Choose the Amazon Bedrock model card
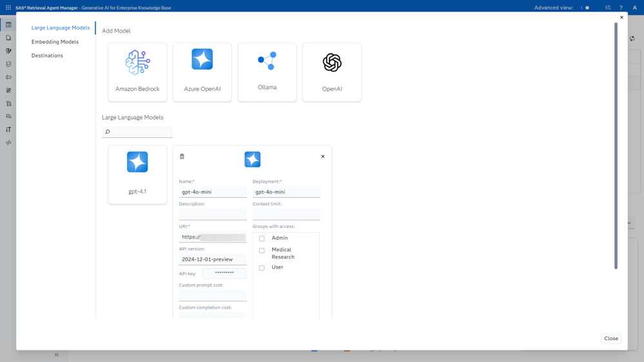This screenshot has width=644, height=362. [x=137, y=72]
